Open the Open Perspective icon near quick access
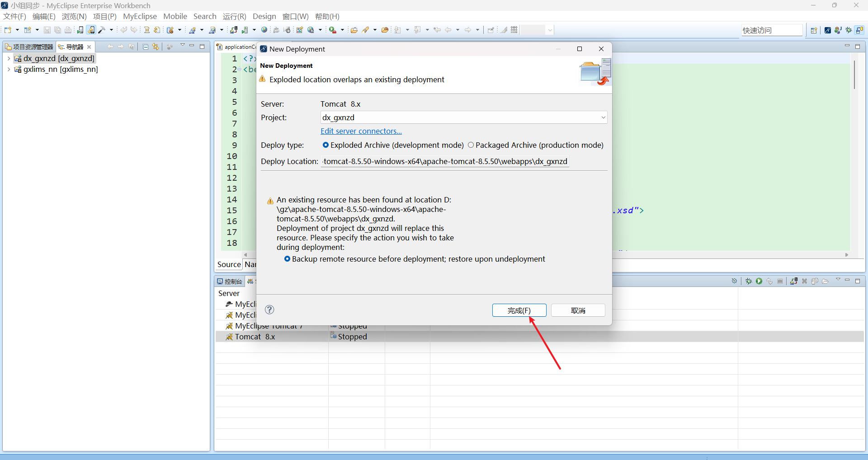 (814, 30)
